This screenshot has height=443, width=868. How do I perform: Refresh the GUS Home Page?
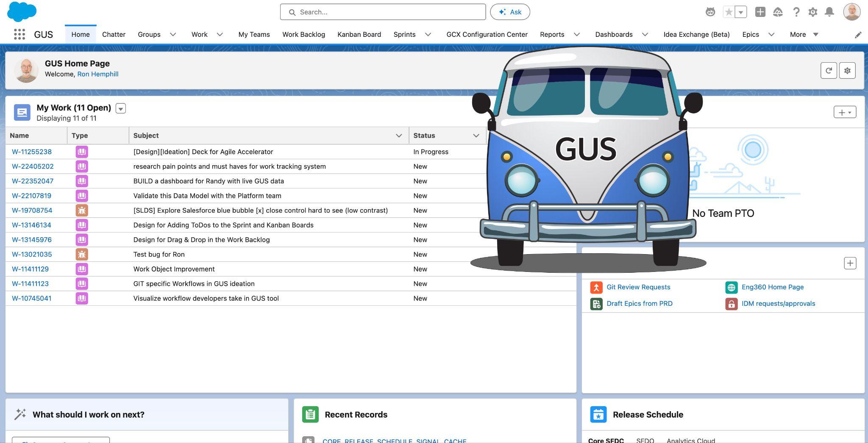(x=829, y=71)
